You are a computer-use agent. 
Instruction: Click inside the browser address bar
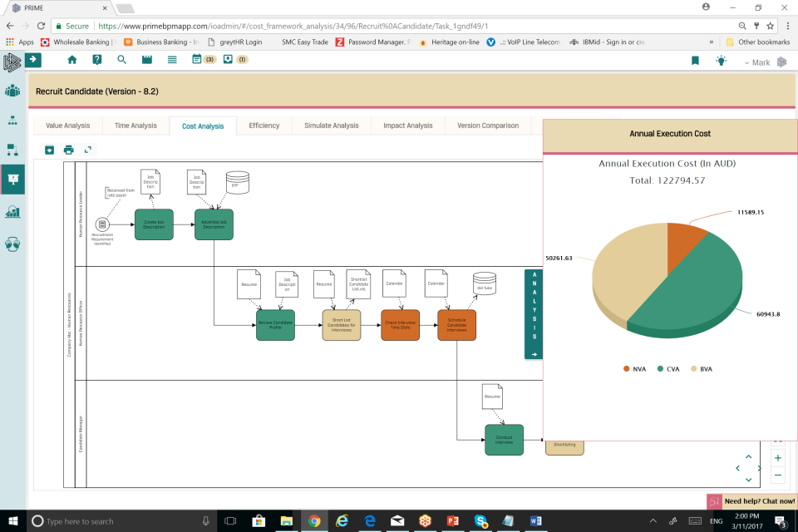(x=332, y=26)
